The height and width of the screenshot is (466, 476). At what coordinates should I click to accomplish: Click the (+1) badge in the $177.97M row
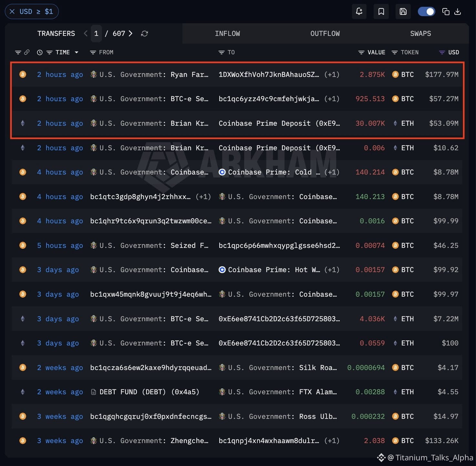click(x=332, y=74)
